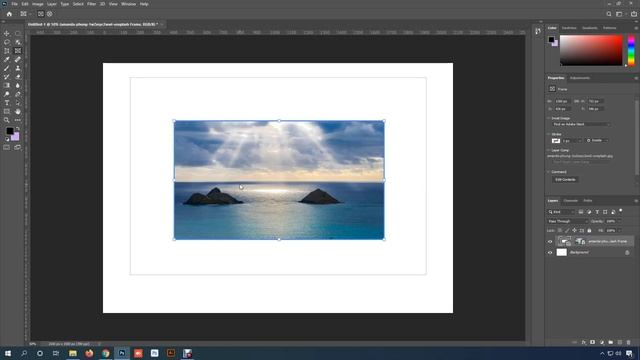Select the Brush tool
Screen dimensions: 640x360
tap(7, 68)
